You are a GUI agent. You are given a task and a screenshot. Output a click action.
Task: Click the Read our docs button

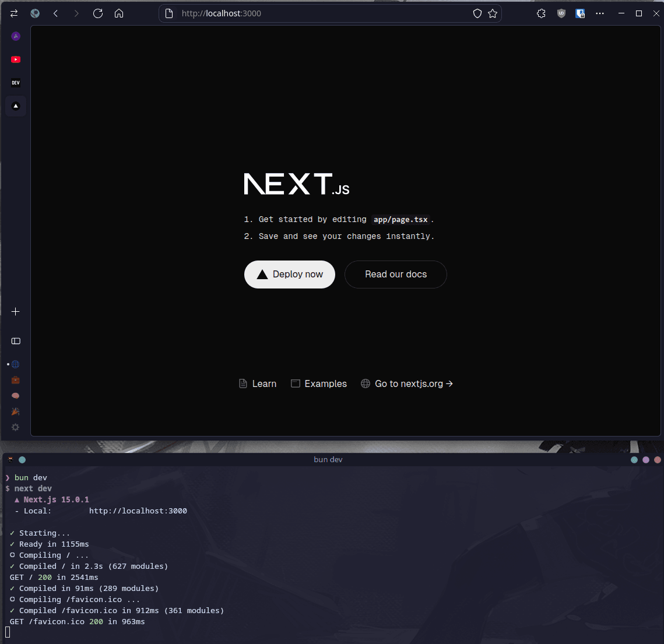(395, 275)
